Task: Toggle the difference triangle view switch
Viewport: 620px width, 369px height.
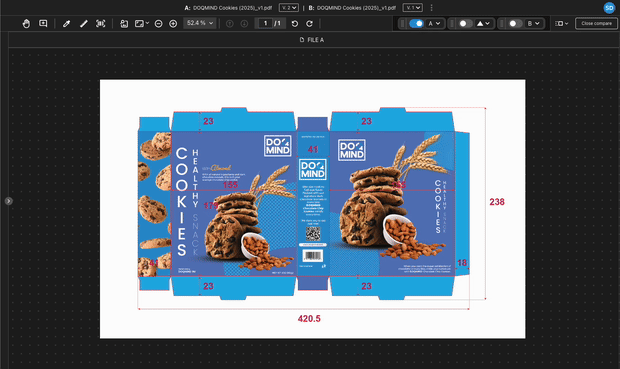Action: [x=465, y=24]
